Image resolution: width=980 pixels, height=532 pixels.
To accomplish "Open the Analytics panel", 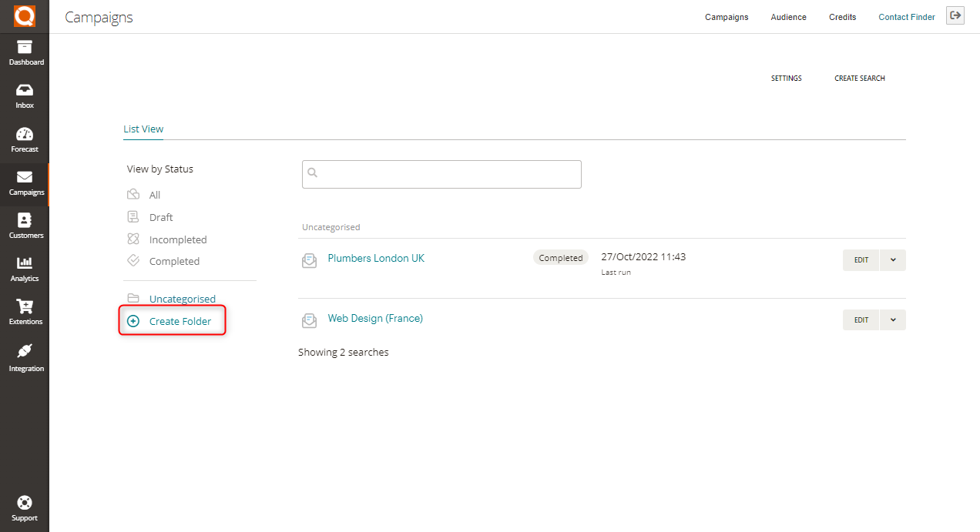I will (x=25, y=269).
